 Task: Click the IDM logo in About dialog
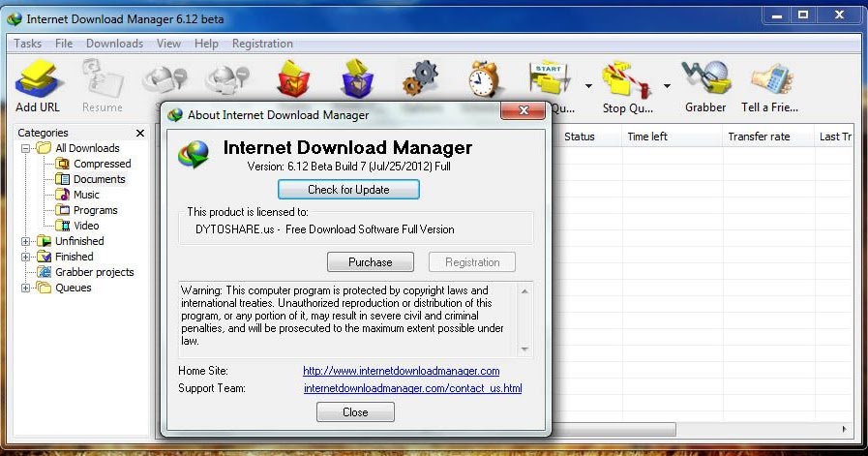(x=194, y=155)
